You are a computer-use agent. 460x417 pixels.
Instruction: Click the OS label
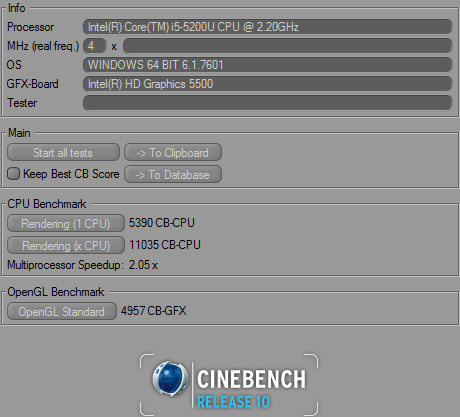click(x=14, y=65)
